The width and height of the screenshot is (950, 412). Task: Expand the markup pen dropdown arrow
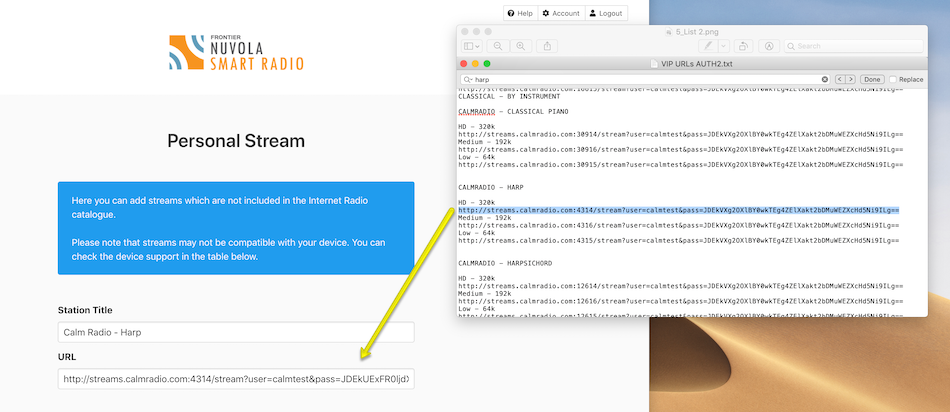pyautogui.click(x=723, y=46)
